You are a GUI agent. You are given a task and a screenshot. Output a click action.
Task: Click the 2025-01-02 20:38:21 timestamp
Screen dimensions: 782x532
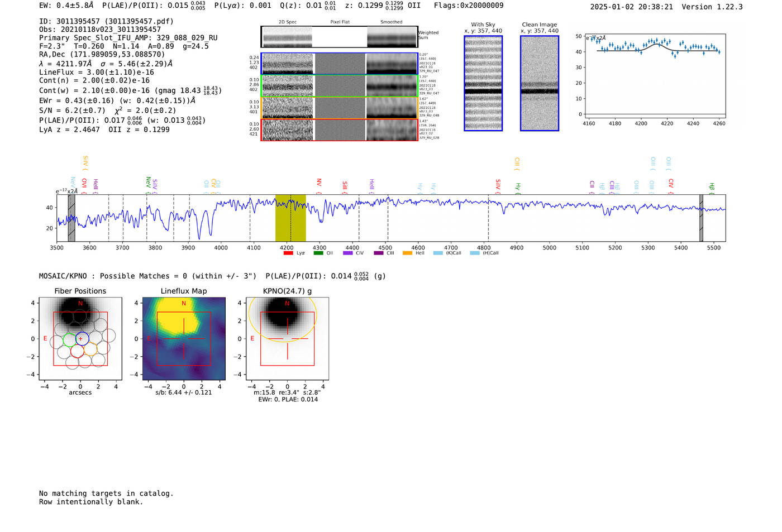coord(632,7)
